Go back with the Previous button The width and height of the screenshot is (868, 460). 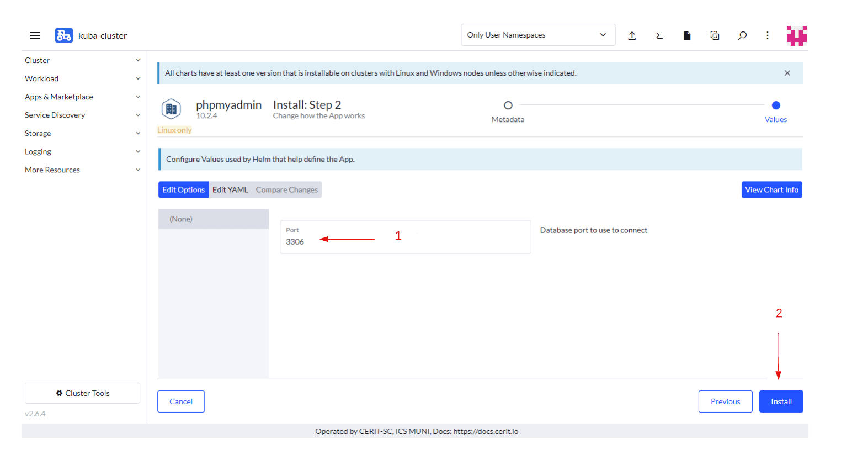[725, 401]
